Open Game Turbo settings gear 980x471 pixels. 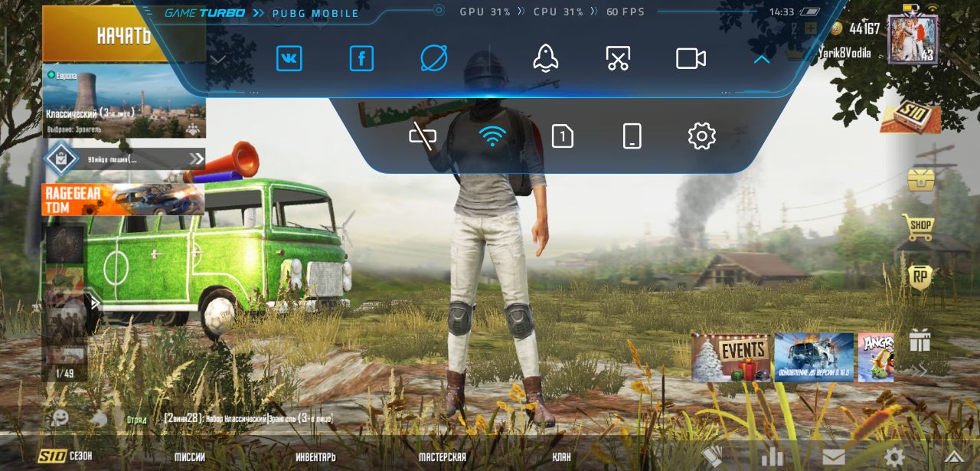tap(701, 136)
